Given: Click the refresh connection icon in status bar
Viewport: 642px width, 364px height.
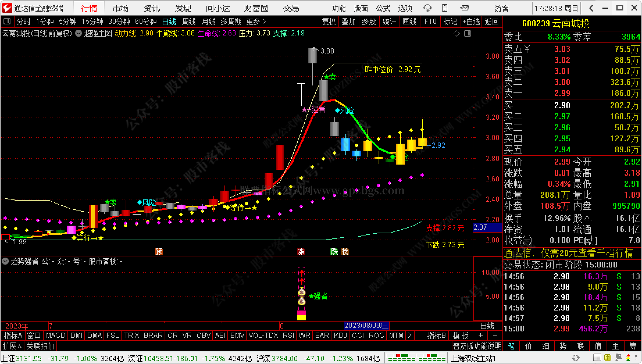Looking at the screenshot, I should point(575,358).
